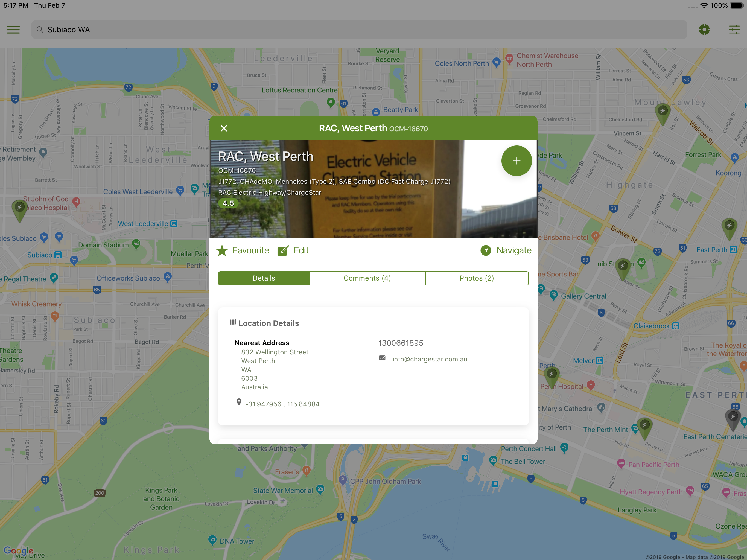
Task: Select charger marker near St John of God Hospital
Action: [x=20, y=209]
